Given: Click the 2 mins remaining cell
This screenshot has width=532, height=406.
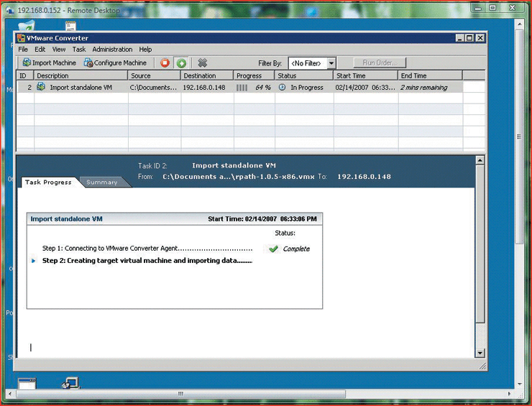Looking at the screenshot, I should (423, 88).
